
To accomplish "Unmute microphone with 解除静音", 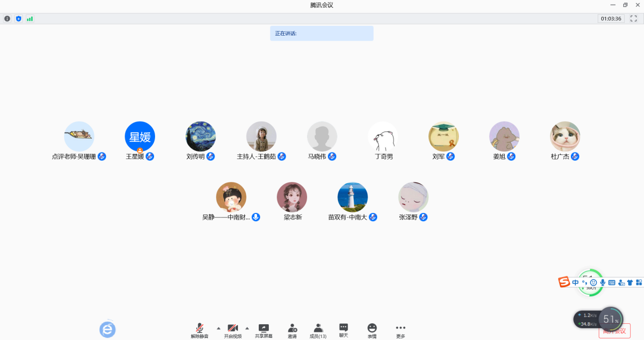I will pos(200,330).
